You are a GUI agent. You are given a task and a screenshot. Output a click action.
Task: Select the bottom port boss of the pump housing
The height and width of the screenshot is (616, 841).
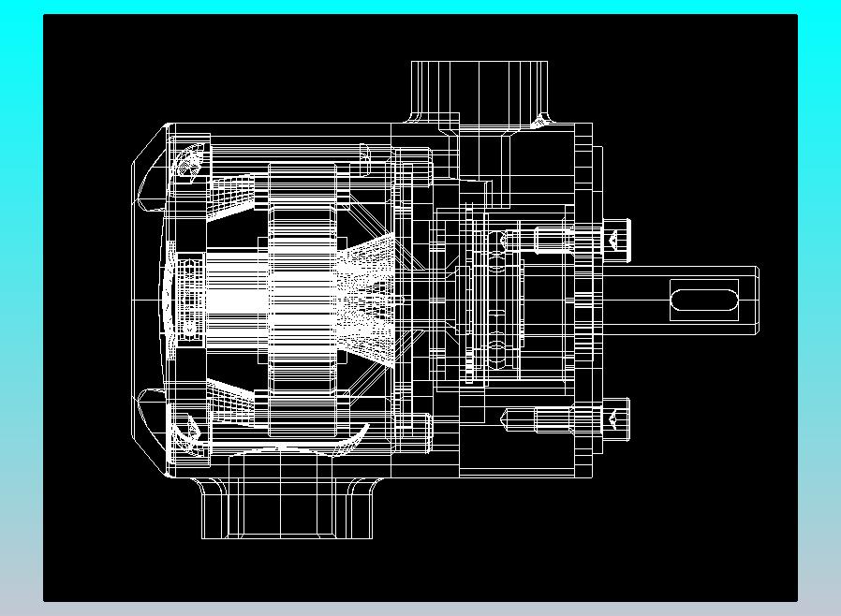click(x=287, y=508)
